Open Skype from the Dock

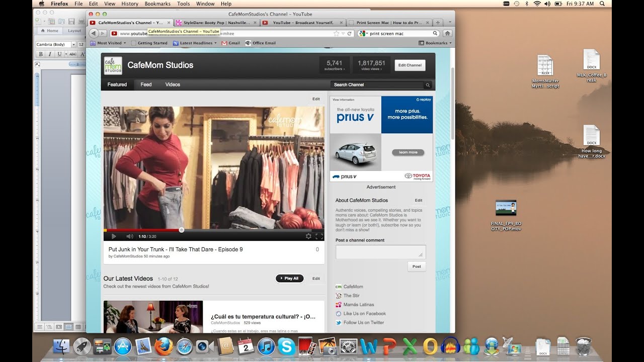coord(287,346)
